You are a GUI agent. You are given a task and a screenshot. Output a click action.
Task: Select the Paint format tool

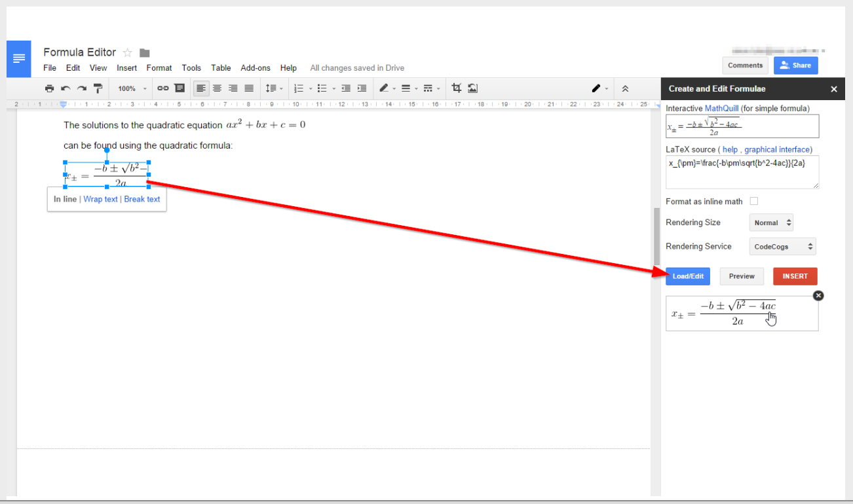[98, 88]
